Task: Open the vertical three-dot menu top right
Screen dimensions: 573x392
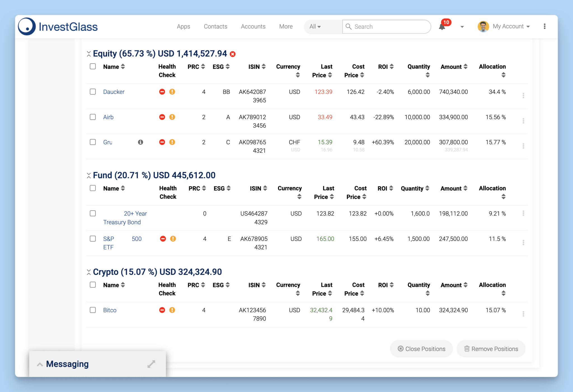Action: 544,26
